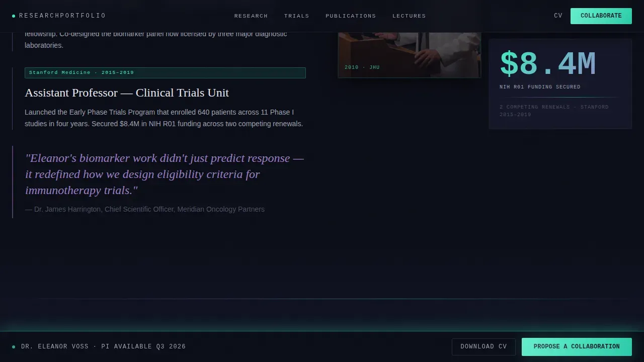Image resolution: width=644 pixels, height=362 pixels.
Task: Click the green status dot in footer bar
Action: pos(14,347)
